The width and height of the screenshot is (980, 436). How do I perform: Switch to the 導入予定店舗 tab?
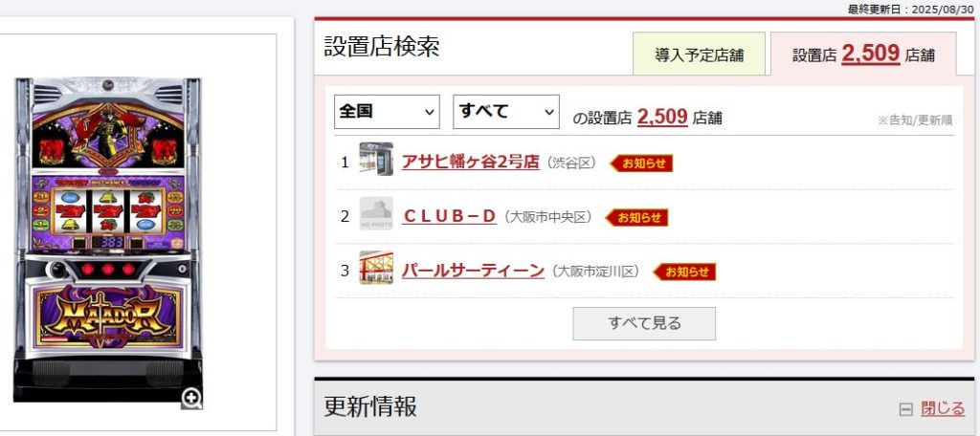(x=700, y=54)
